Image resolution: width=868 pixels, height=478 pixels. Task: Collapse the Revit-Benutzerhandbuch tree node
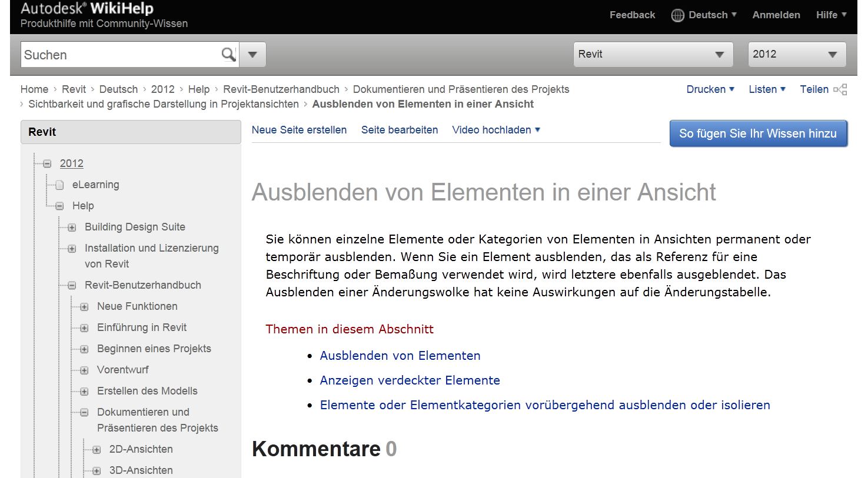72,286
